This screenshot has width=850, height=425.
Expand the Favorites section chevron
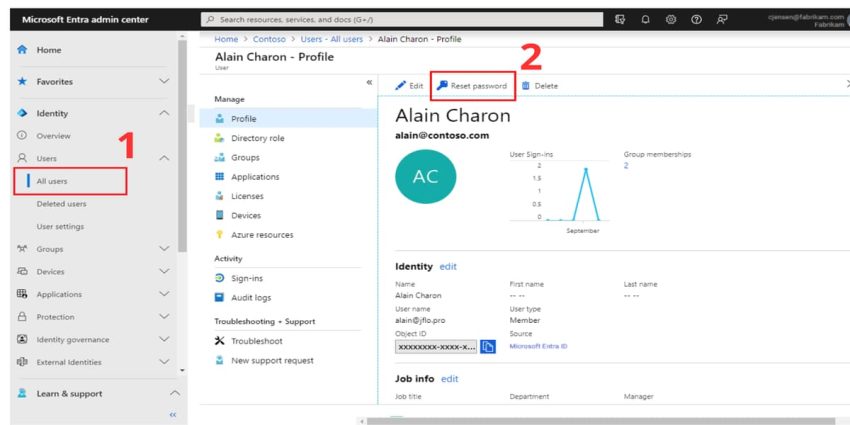pyautogui.click(x=164, y=81)
